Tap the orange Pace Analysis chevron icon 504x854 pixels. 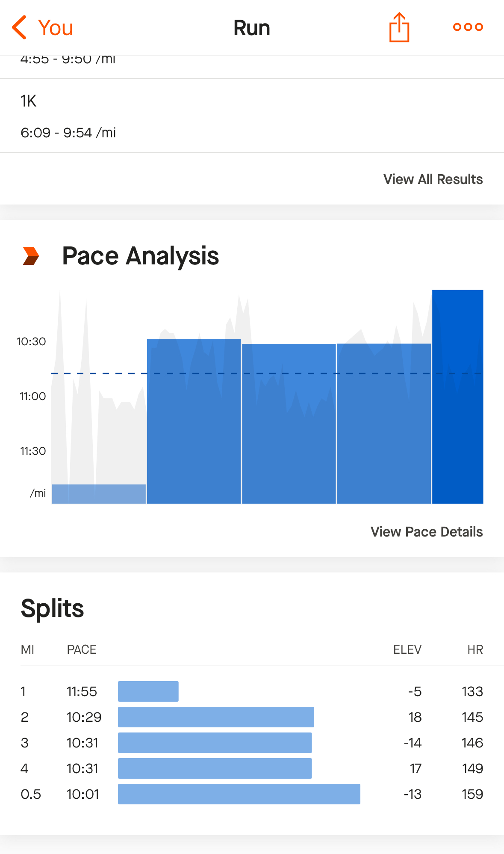(31, 256)
